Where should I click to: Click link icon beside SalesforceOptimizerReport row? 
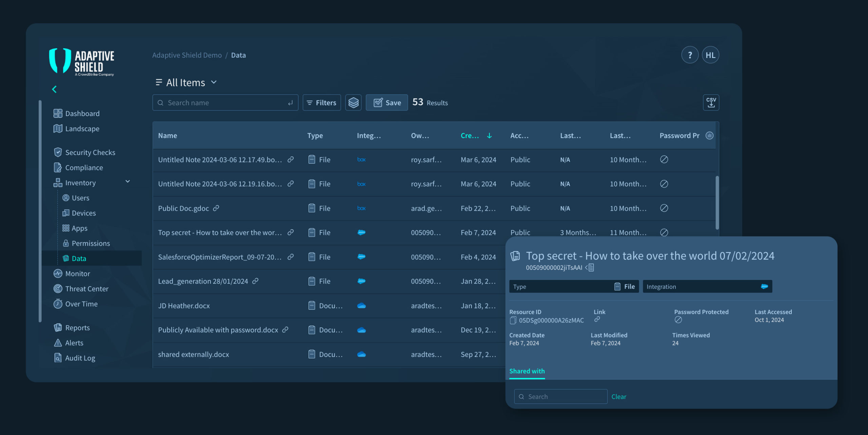click(291, 257)
